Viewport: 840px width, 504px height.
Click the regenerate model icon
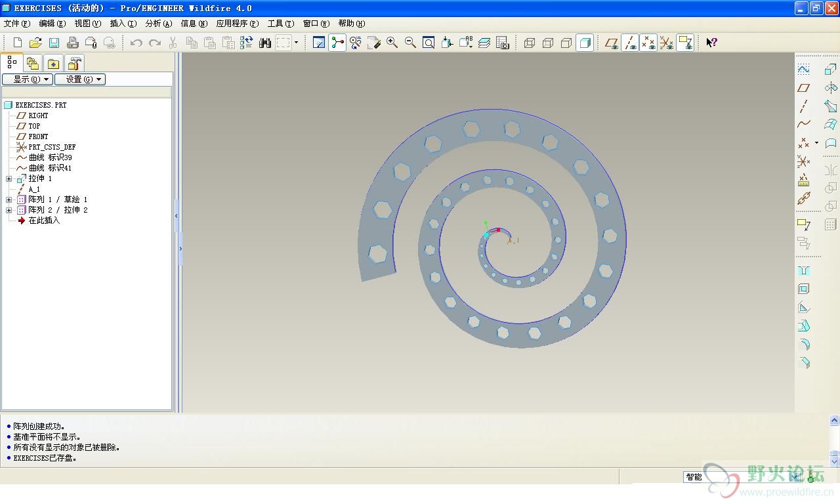tap(246, 43)
